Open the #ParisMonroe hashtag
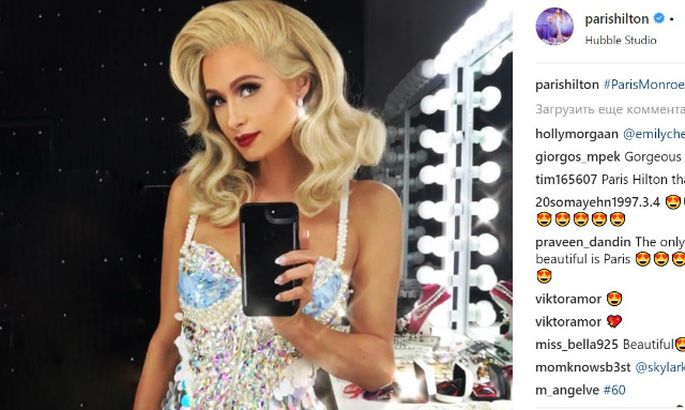 644,85
